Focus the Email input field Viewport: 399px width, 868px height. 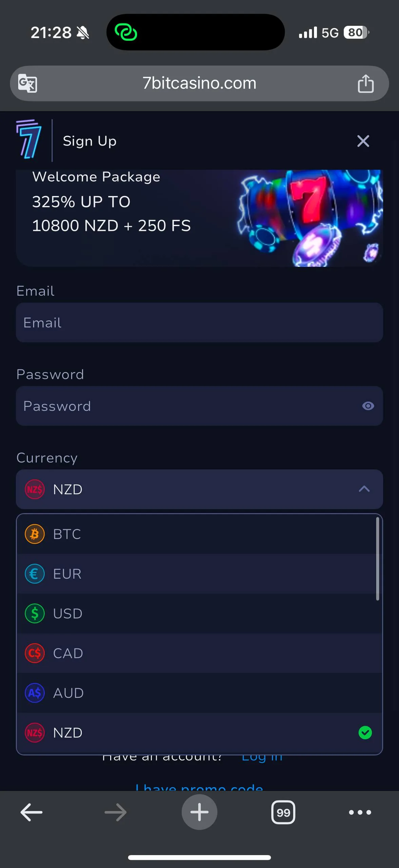tap(199, 322)
